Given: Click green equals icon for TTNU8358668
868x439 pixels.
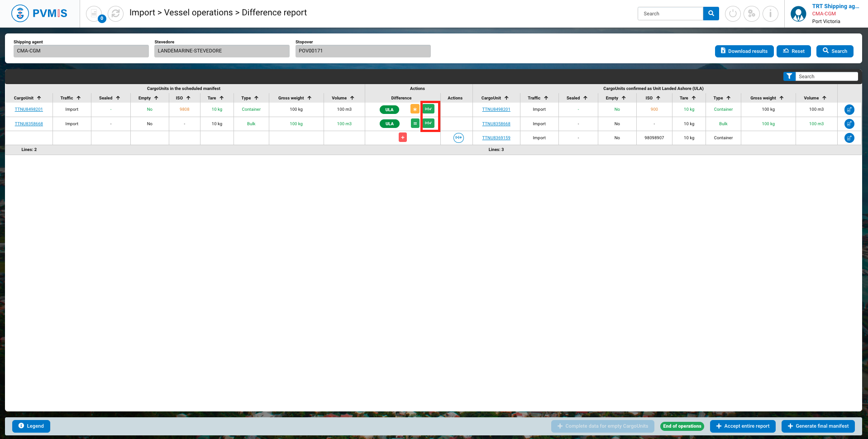Looking at the screenshot, I should coord(415,123).
